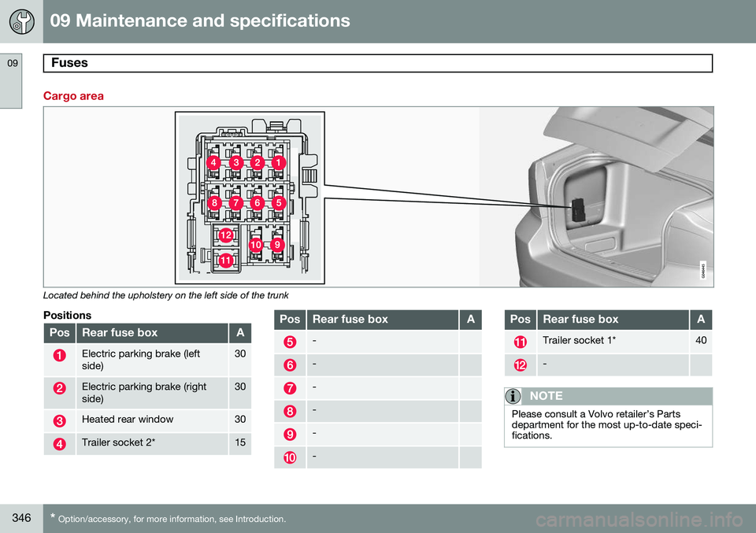Image resolution: width=756 pixels, height=533 pixels.
Task: Click position 7 badge in table
Action: click(290, 388)
